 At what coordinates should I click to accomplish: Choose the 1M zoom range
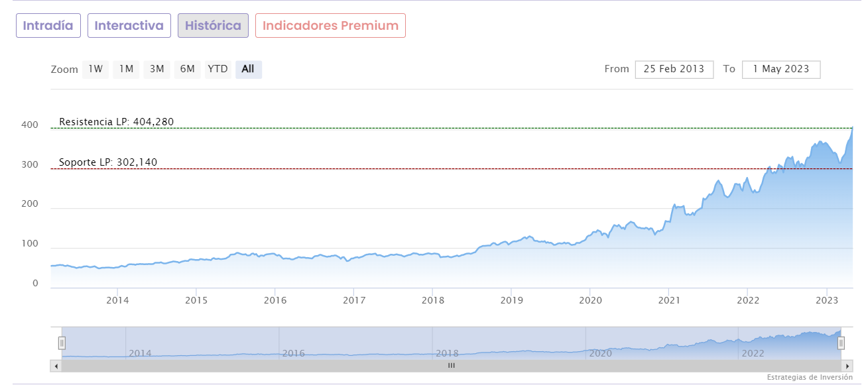[x=126, y=69]
